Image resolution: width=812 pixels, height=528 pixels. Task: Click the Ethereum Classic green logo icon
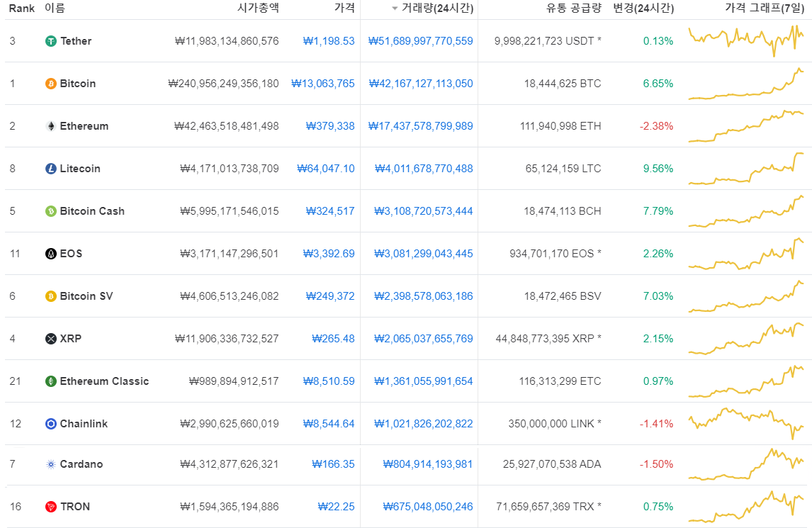(x=51, y=381)
